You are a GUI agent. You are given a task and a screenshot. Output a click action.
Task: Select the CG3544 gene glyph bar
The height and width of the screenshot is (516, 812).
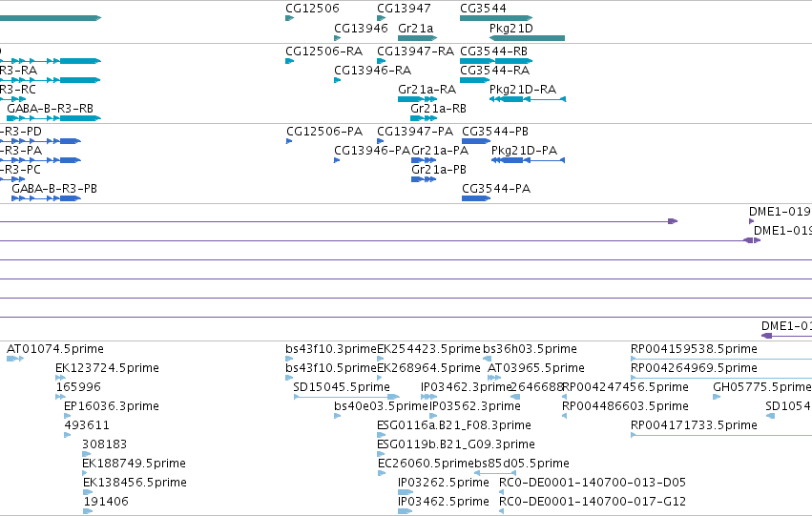pyautogui.click(x=496, y=18)
